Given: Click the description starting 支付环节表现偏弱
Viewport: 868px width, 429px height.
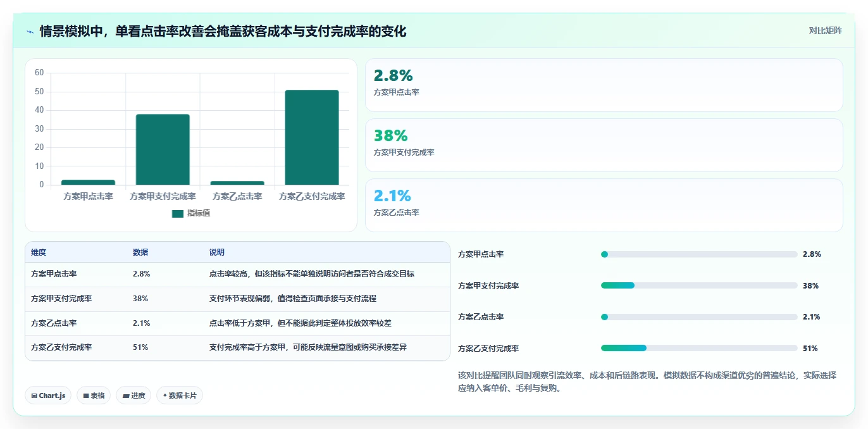Looking at the screenshot, I should coord(293,299).
